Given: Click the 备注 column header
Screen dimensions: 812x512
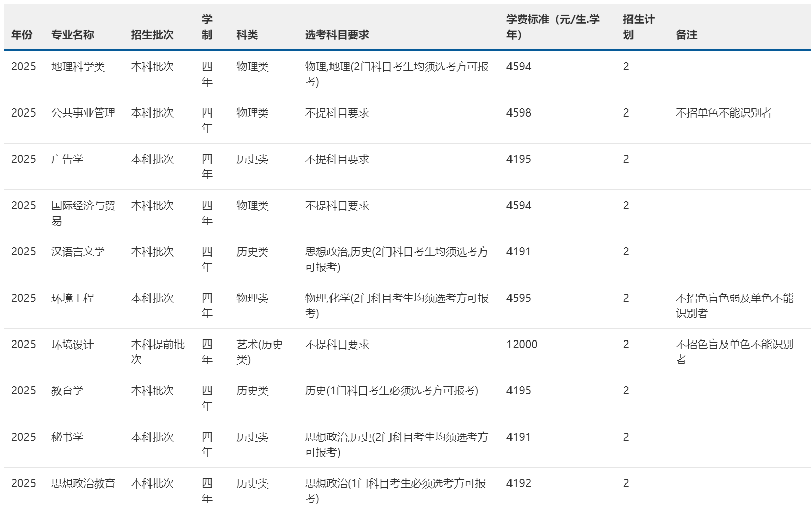Looking at the screenshot, I should (686, 35).
